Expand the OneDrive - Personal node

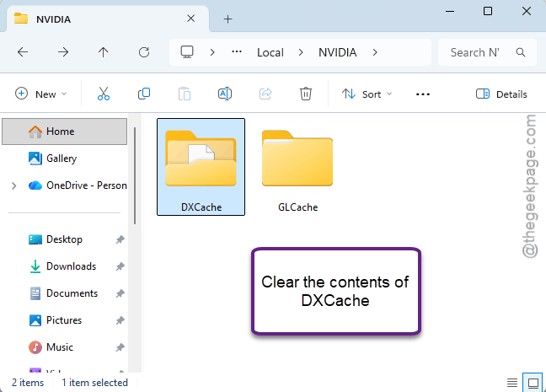tap(14, 185)
